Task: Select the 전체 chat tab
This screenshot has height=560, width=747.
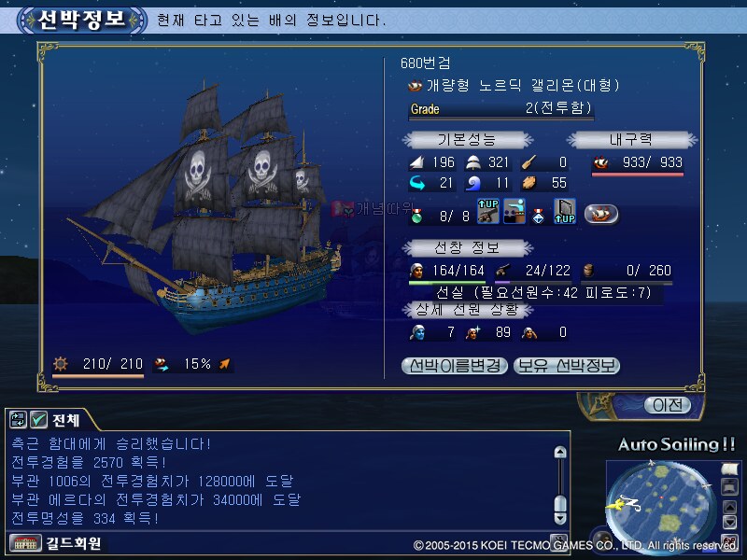Action: (x=65, y=420)
